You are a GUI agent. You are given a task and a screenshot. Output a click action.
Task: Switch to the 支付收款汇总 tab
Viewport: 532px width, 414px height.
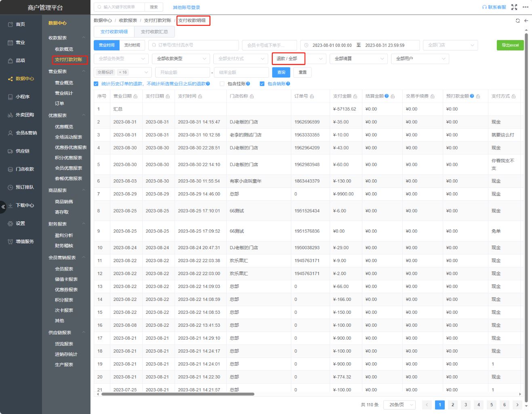154,32
